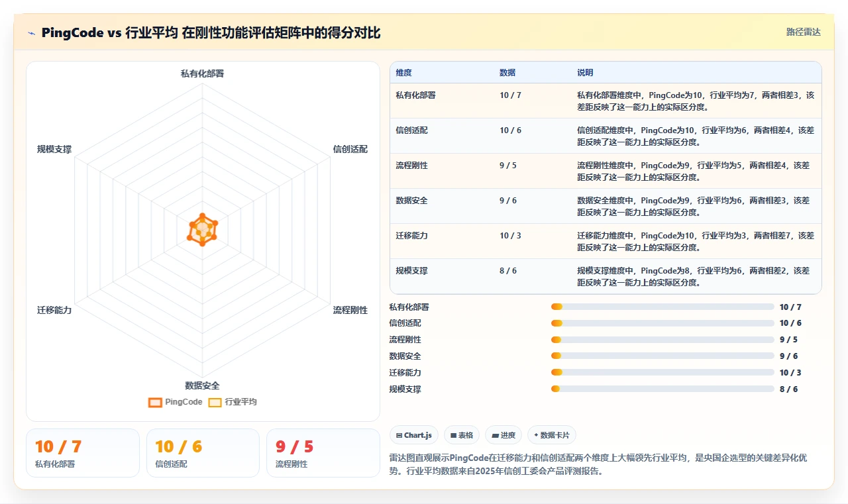Toggle the PingCode legend swatch
This screenshot has height=504, width=848.
pos(155,402)
